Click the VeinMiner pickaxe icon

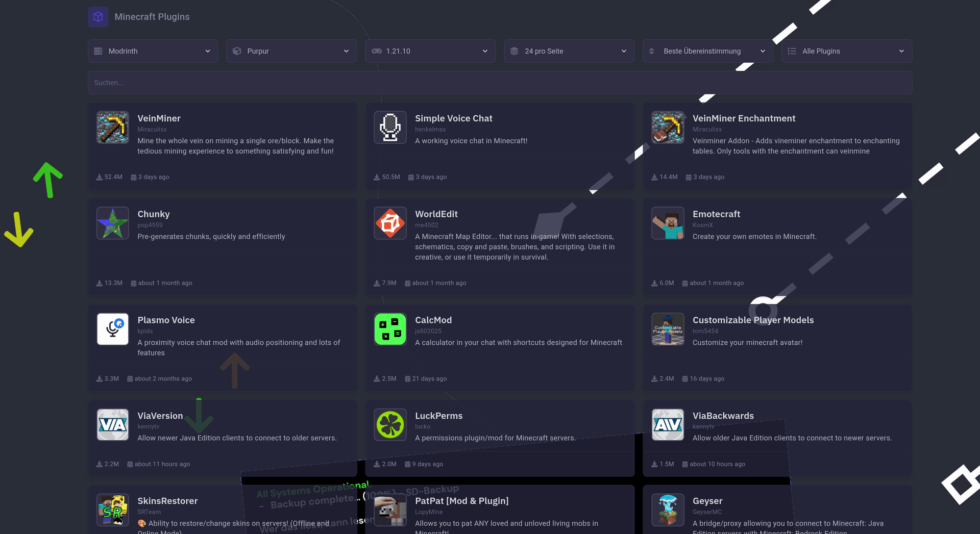(113, 128)
